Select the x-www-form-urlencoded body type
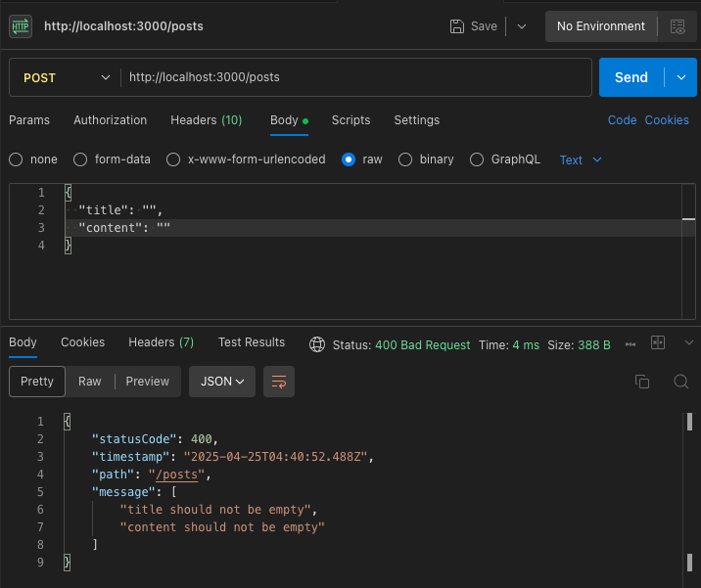Screen dimensions: 701x588 tap(173, 159)
